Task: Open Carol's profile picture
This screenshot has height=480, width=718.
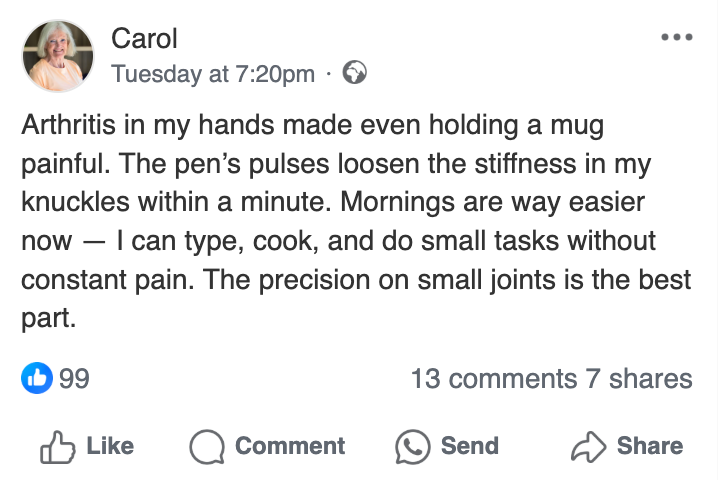Action: coord(58,56)
